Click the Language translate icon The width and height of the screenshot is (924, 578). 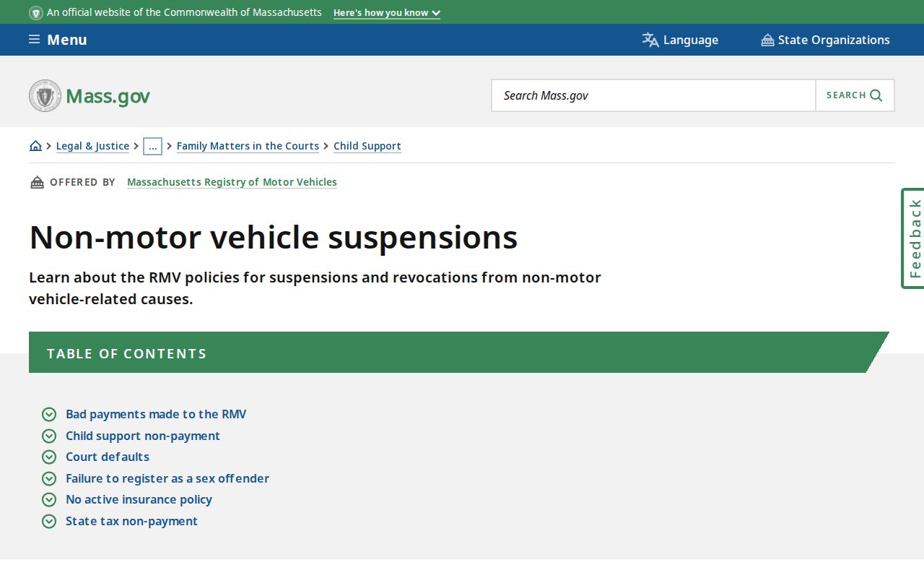[650, 40]
